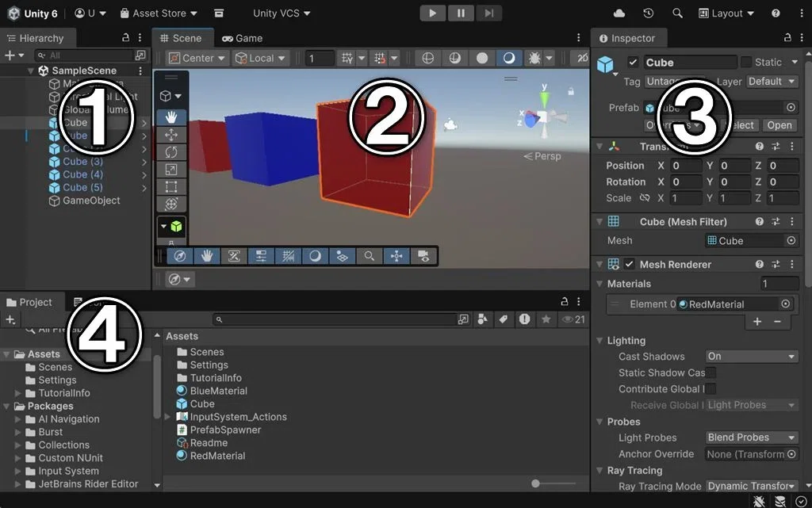This screenshot has width=812, height=508.
Task: Lock the Inspector panel
Action: [x=787, y=37]
